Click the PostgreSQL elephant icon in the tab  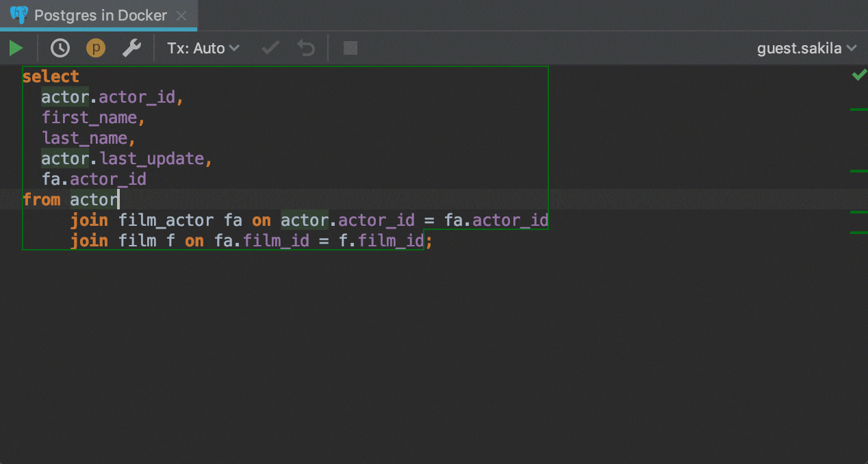[19, 15]
